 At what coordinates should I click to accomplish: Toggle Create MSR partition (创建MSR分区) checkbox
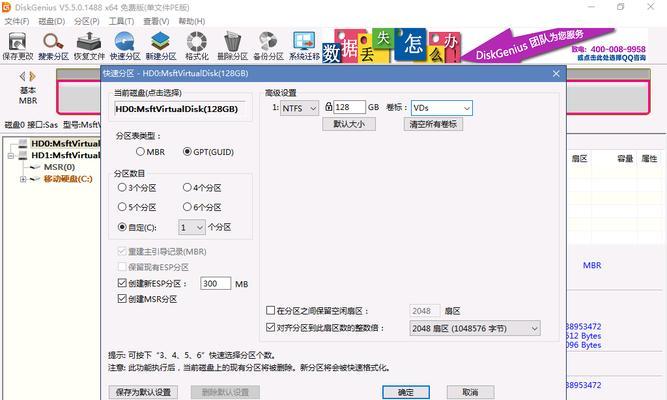pos(122,299)
